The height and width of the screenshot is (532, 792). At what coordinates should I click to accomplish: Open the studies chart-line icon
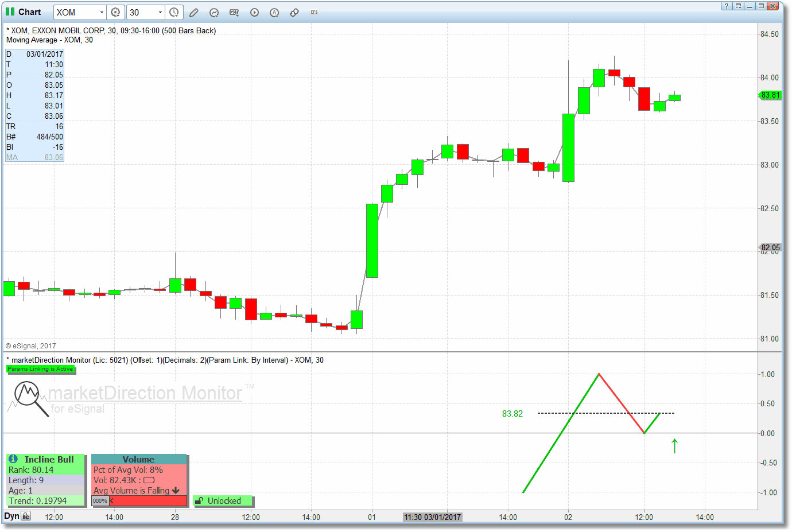click(214, 12)
